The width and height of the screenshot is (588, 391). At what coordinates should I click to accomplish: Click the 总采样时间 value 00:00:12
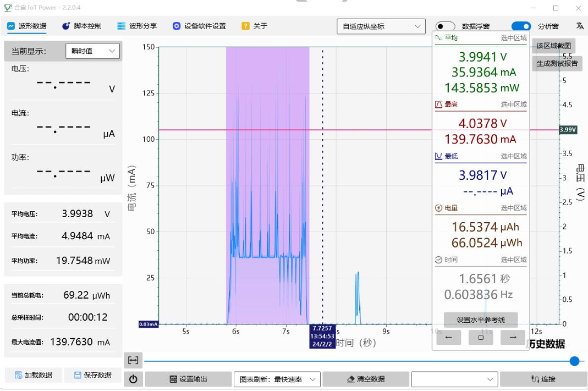[x=88, y=317]
